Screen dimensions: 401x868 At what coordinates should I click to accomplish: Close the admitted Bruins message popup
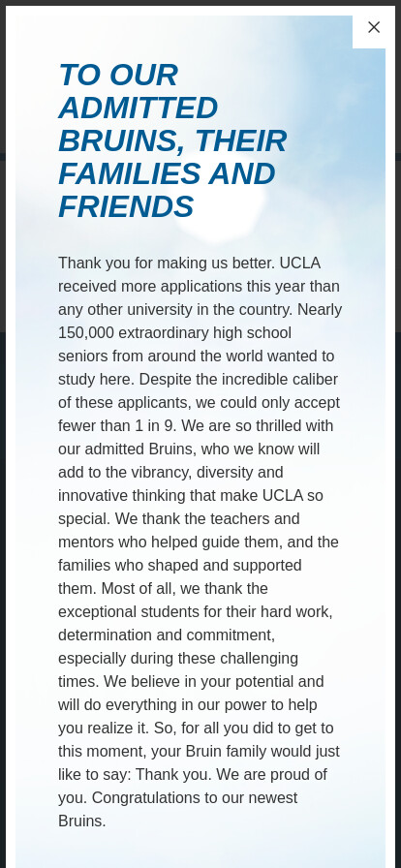click(374, 27)
